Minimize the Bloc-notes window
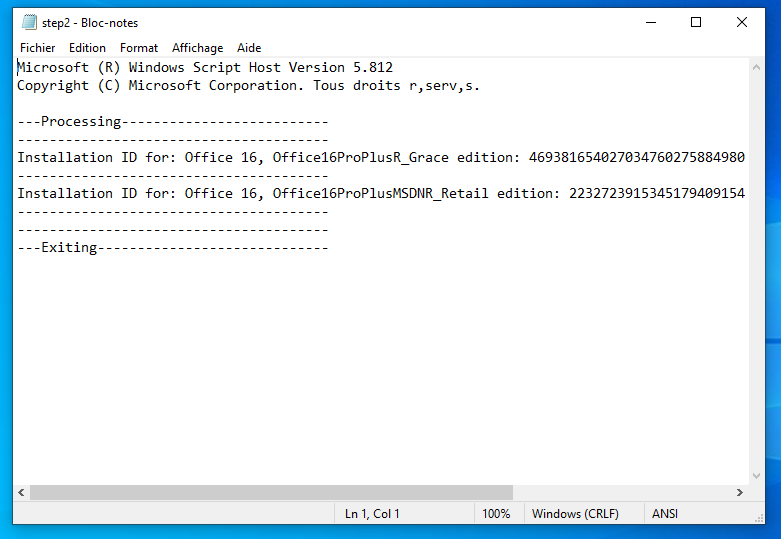The image size is (781, 539). click(x=651, y=22)
